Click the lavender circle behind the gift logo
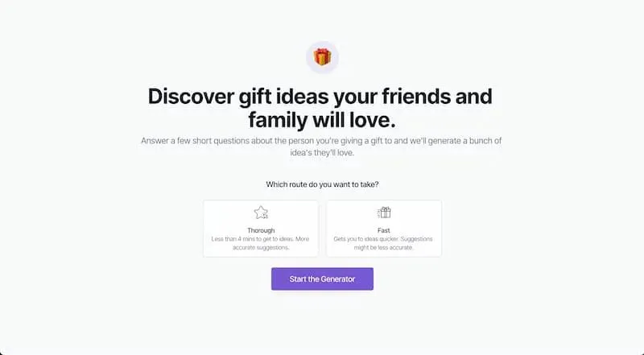The image size is (644, 355). (323, 57)
